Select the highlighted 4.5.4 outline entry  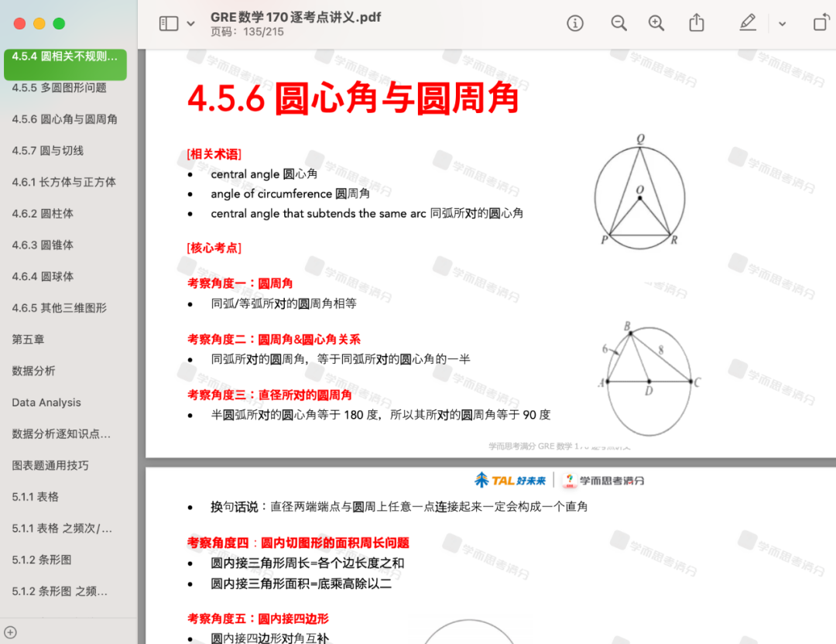65,57
